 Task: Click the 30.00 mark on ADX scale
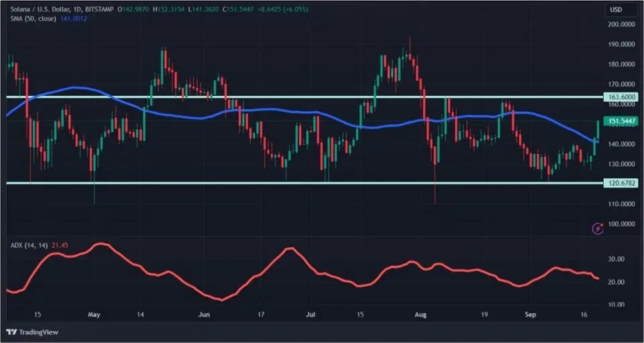coord(616,259)
